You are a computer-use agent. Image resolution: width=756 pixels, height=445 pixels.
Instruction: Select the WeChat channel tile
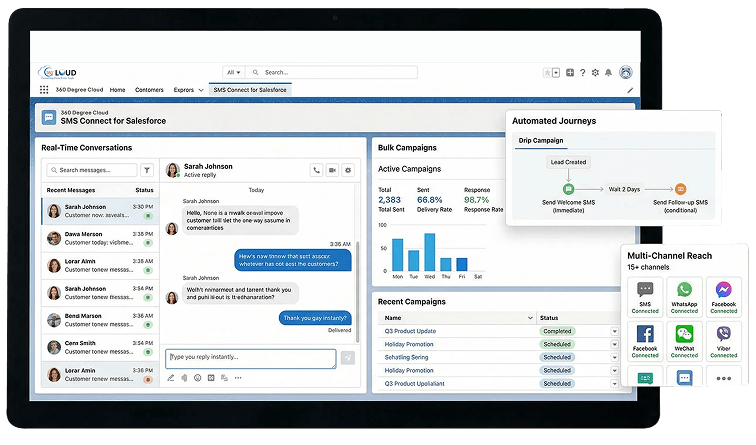[x=684, y=341]
